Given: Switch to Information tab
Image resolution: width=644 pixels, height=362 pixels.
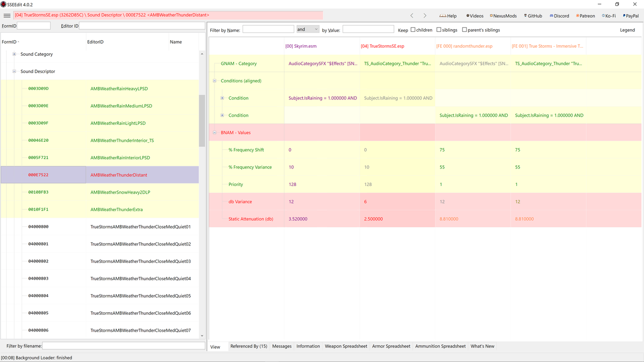Looking at the screenshot, I should (x=308, y=346).
